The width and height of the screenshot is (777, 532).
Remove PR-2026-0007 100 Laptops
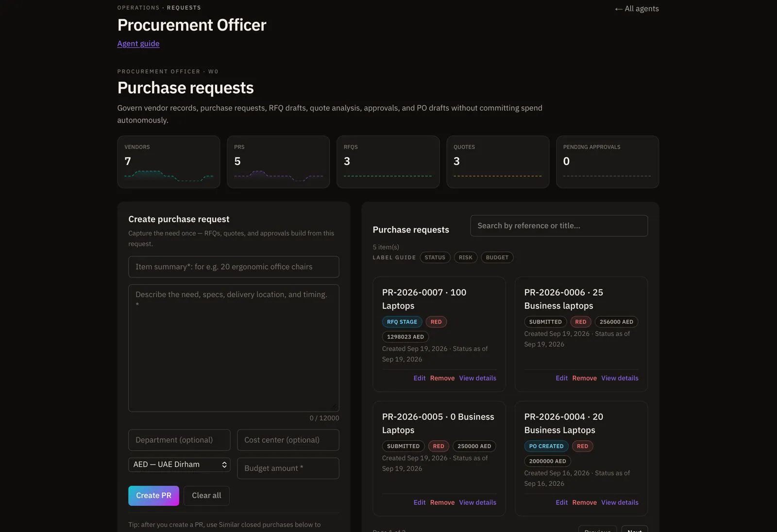(442, 378)
